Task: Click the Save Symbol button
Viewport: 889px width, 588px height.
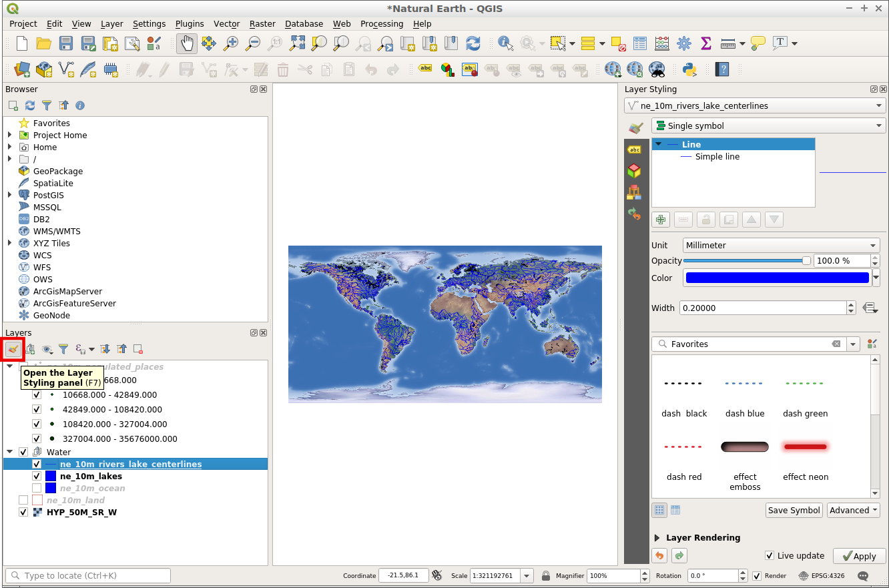Action: 794,510
